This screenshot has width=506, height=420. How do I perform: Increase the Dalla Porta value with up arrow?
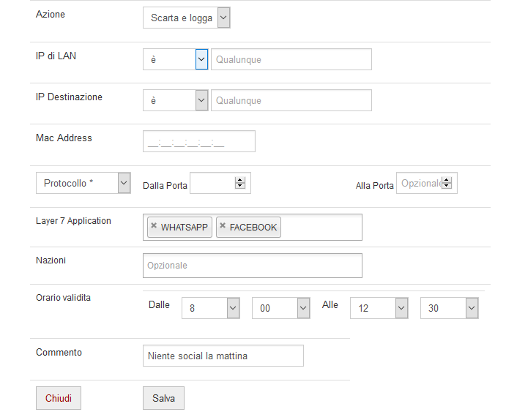[x=239, y=180]
